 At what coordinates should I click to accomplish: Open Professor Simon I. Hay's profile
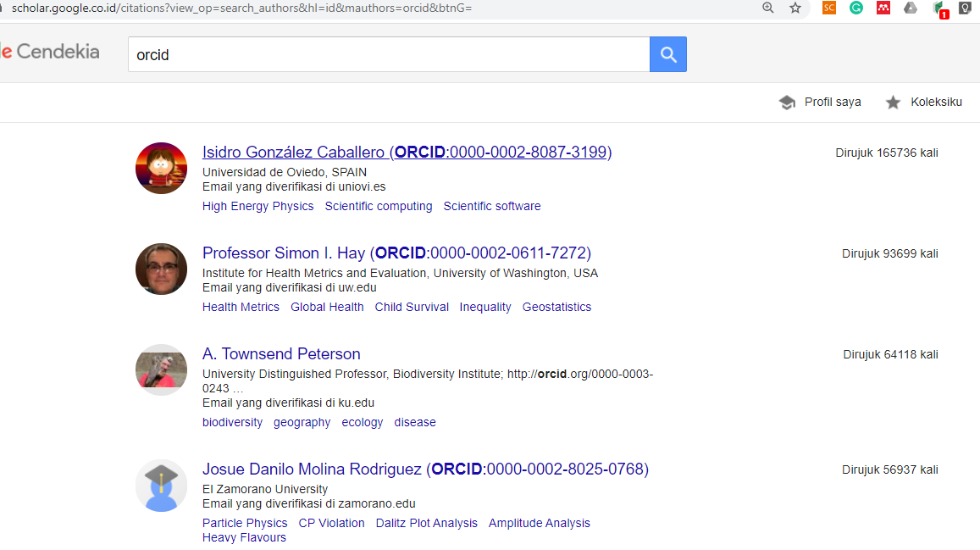tap(396, 253)
